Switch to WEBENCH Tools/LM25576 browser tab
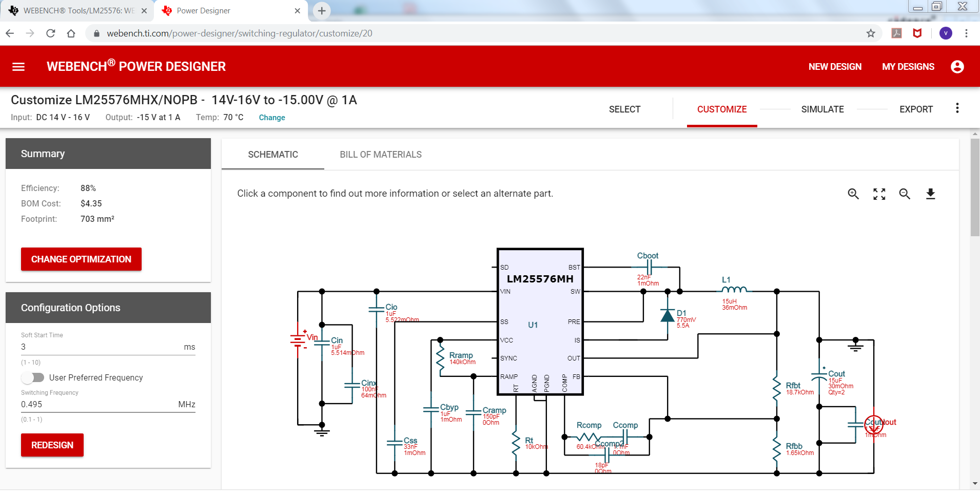Screen dimensions: 980x493 77,11
